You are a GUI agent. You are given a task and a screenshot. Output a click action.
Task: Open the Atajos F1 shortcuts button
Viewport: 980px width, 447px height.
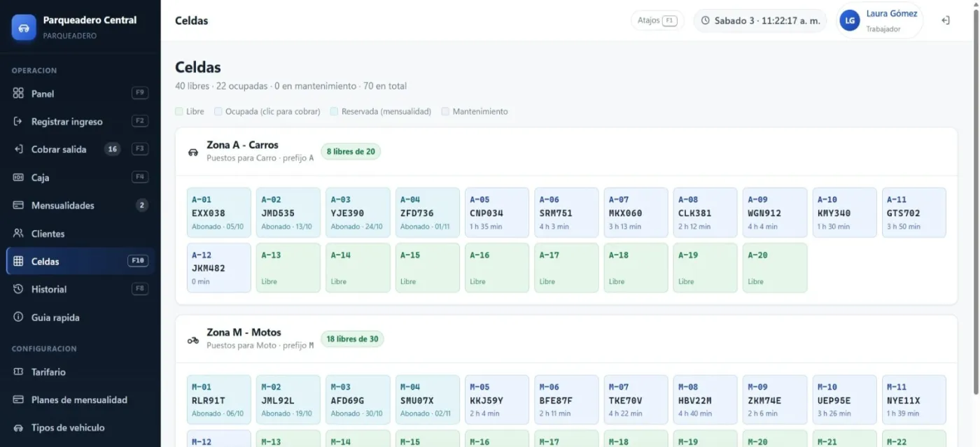657,21
